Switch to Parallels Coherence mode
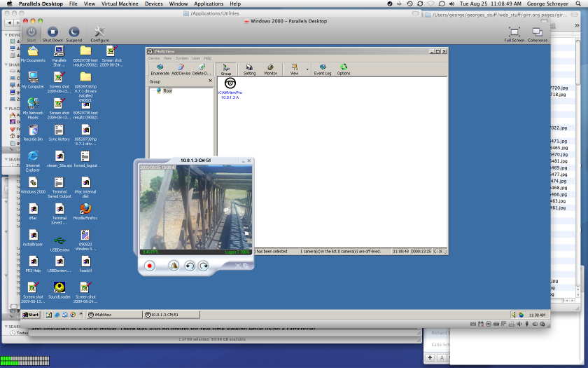Screen dimensions: 588x368 (x=538, y=34)
